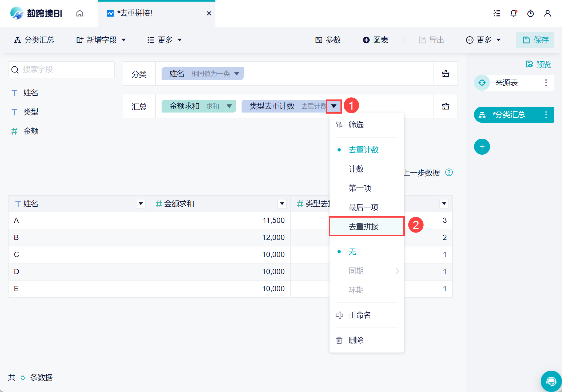Click the 保存 button
Screen dimensions: 562x392
coord(535,40)
